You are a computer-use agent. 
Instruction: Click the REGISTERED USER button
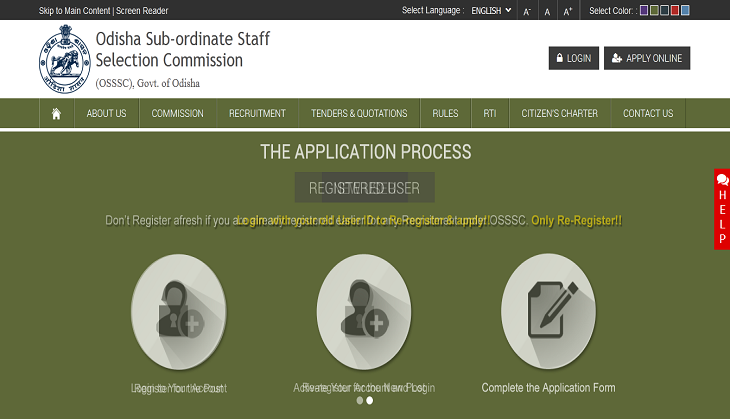click(365, 188)
